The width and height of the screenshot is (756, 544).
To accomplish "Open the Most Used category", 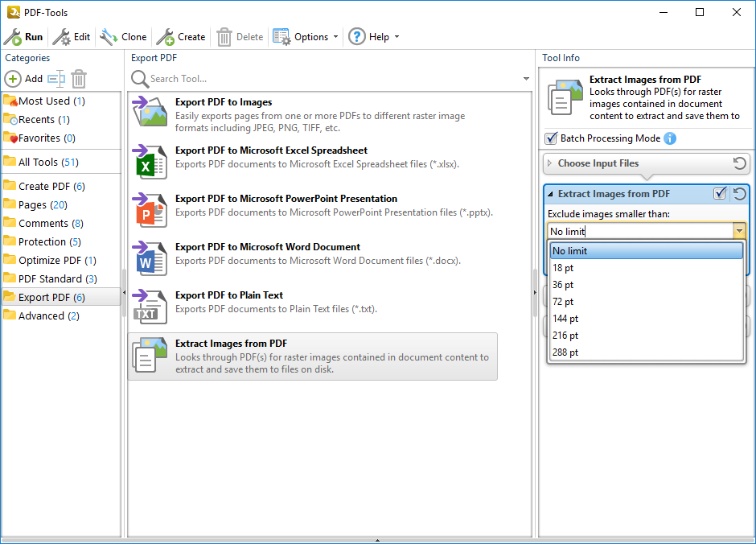I will click(x=44, y=101).
